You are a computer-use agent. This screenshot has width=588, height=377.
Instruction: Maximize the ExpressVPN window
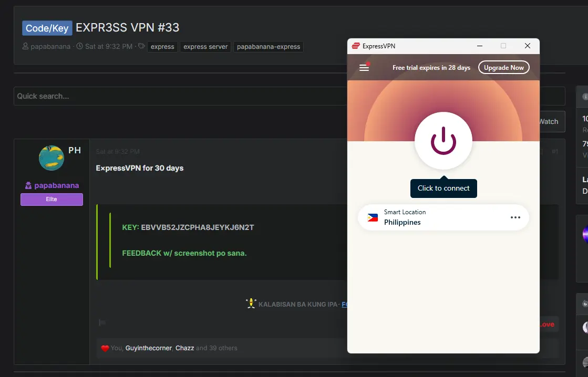pyautogui.click(x=503, y=46)
